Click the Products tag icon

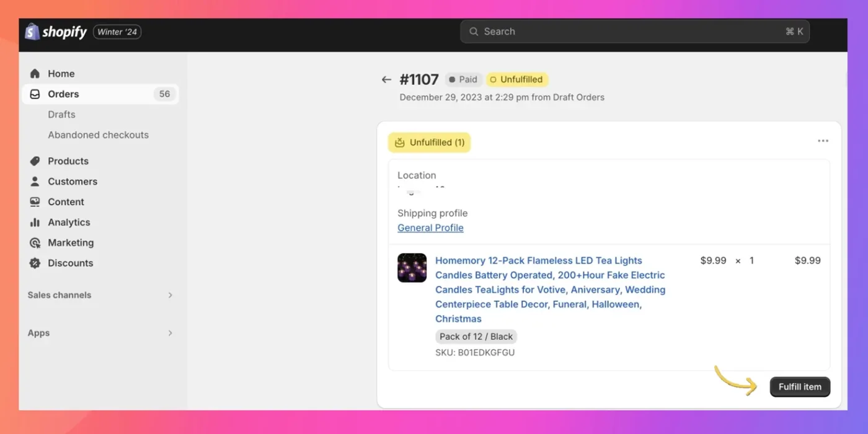[35, 161]
